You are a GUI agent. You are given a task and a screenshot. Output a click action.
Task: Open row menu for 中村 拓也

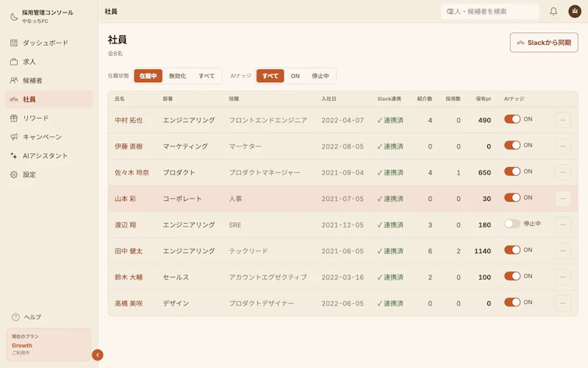pyautogui.click(x=563, y=120)
